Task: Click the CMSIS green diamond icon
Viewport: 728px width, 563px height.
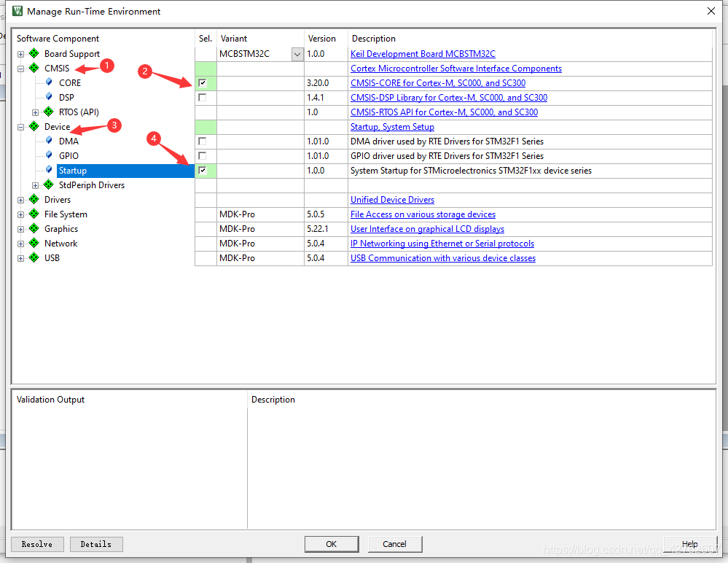Action: pos(34,68)
